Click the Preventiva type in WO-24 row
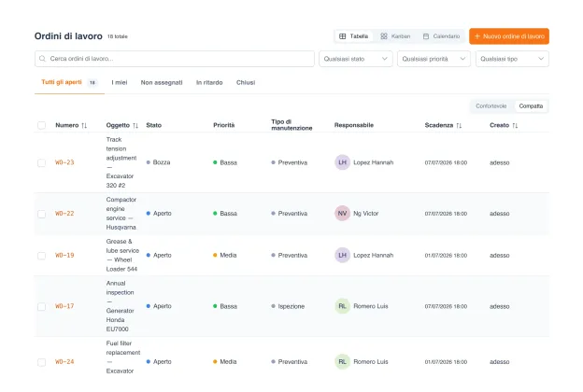This screenshot has width=583, height=392. [290, 362]
